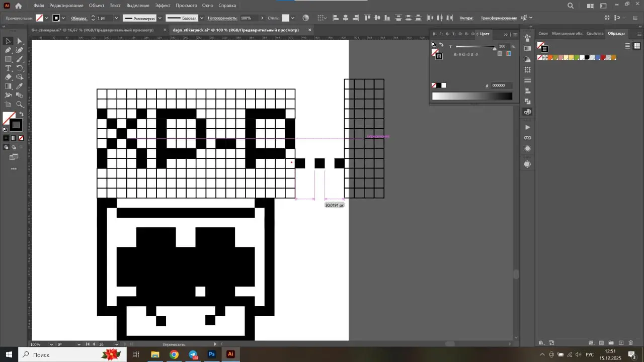Viewport: 644px width, 362px height.
Task: Select the Eraser tool
Action: [9, 77]
